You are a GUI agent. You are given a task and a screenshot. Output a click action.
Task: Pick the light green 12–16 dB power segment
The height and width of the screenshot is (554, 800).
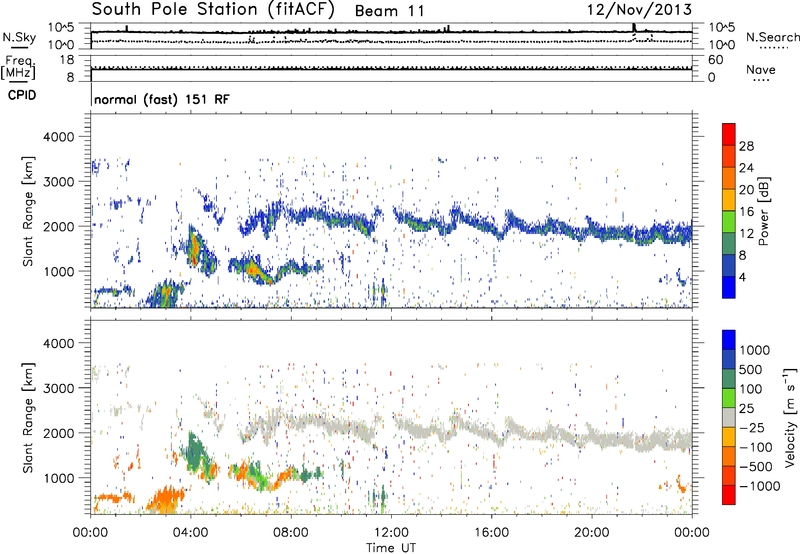729,222
